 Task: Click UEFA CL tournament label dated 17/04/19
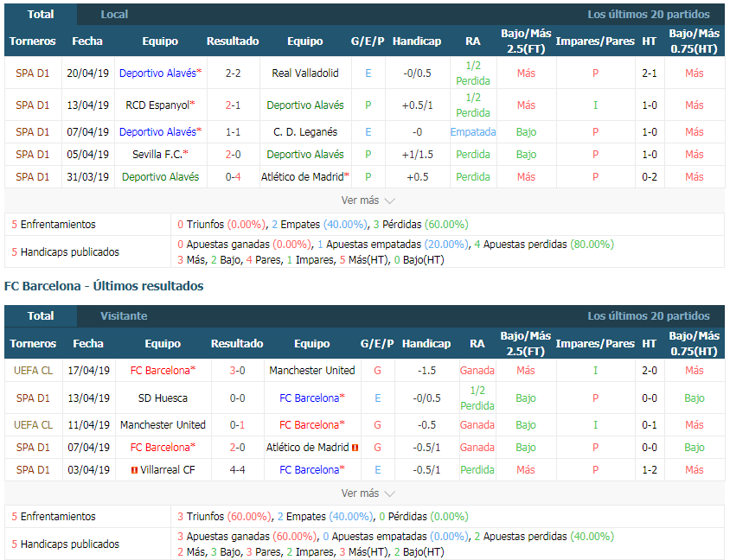(x=33, y=371)
